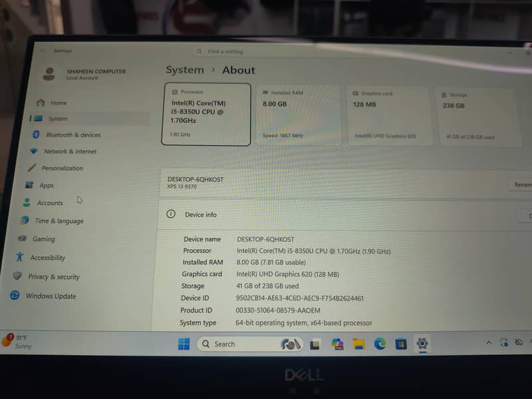Click the Settings gear on taskbar

(422, 344)
